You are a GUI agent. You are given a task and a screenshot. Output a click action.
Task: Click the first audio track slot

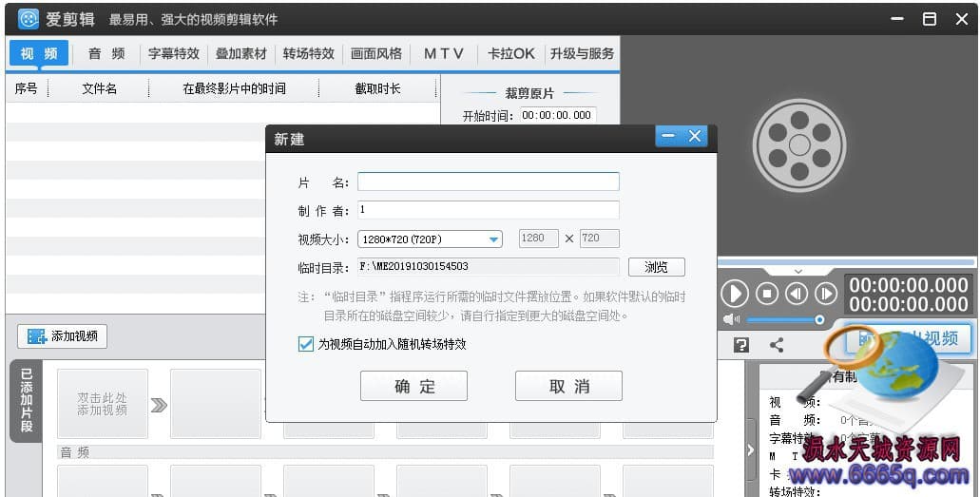[x=103, y=481]
